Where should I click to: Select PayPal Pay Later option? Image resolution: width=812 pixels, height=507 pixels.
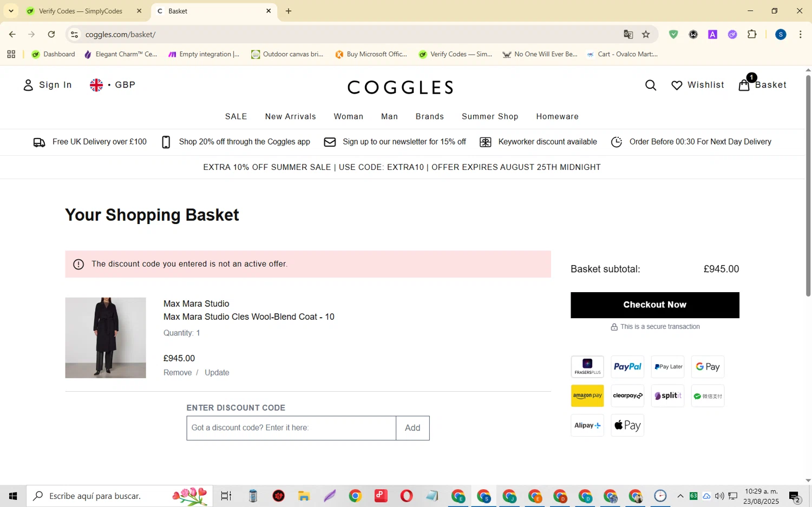667,367
